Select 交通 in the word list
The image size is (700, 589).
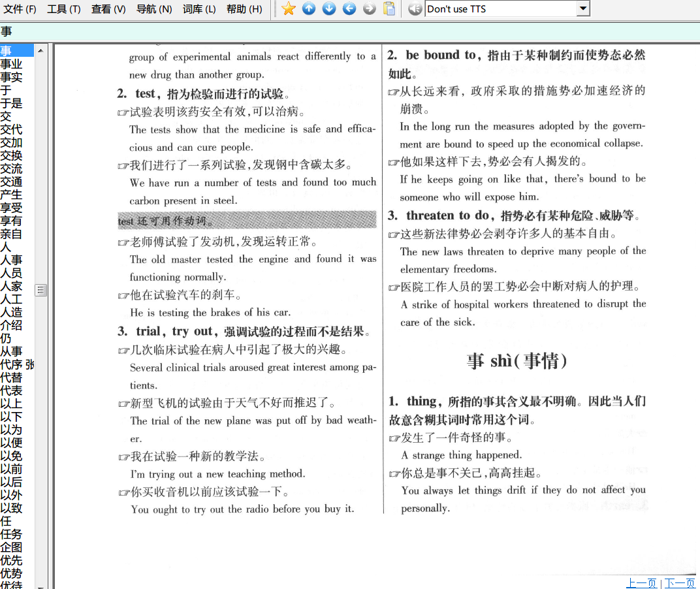point(11,182)
